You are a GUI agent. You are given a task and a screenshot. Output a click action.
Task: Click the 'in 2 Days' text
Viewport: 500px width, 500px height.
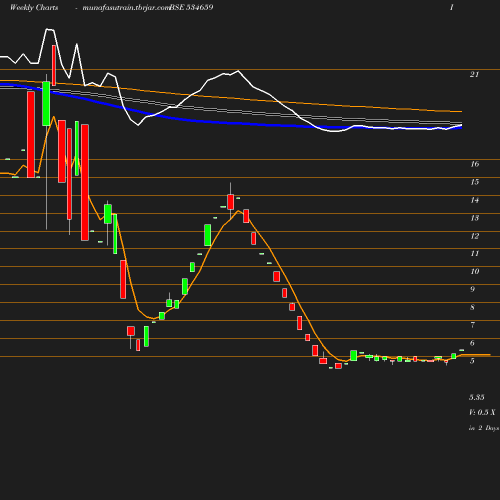point(484,428)
